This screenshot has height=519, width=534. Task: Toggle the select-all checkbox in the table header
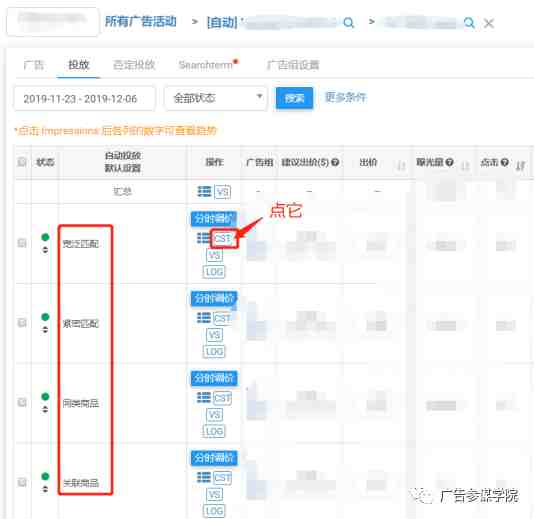point(22,162)
